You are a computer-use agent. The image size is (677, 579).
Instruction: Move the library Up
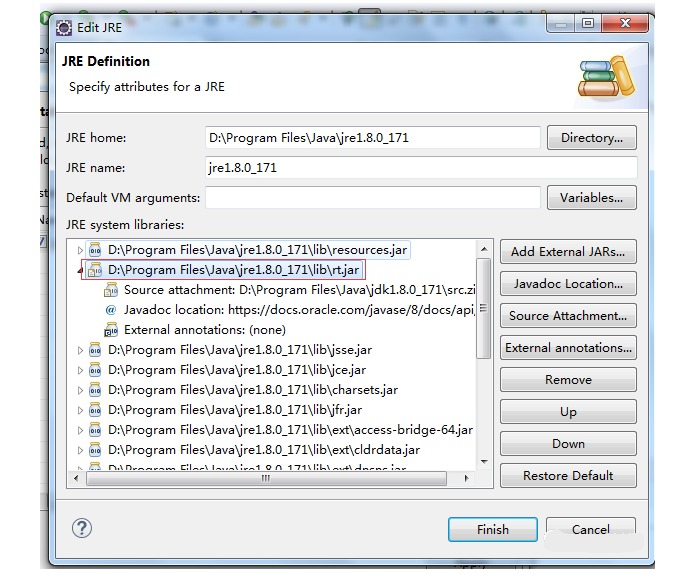(x=568, y=411)
